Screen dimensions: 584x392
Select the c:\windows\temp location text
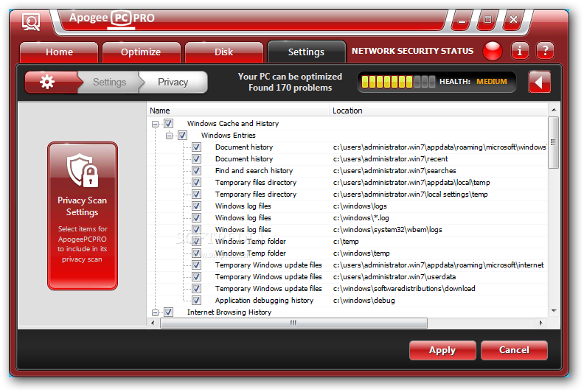pos(361,253)
